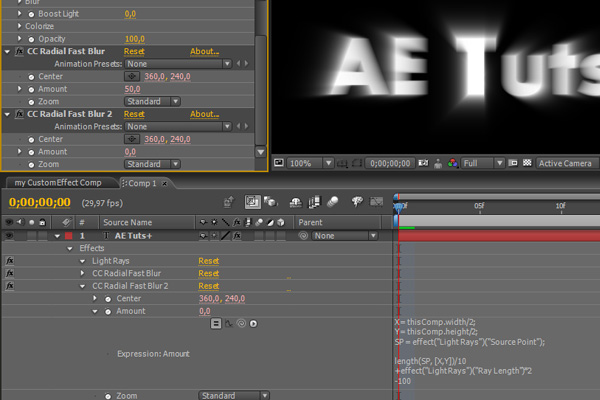
Task: Click the red label color swatch of AE Tuts+
Action: coord(68,236)
